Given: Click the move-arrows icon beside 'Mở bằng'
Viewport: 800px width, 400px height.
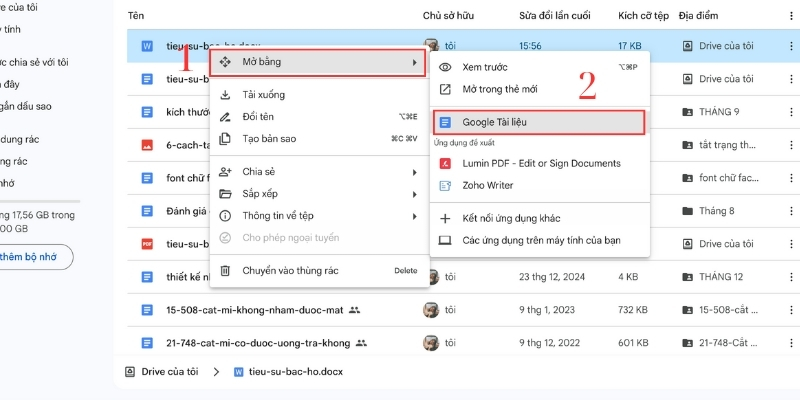Looking at the screenshot, I should pos(225,62).
